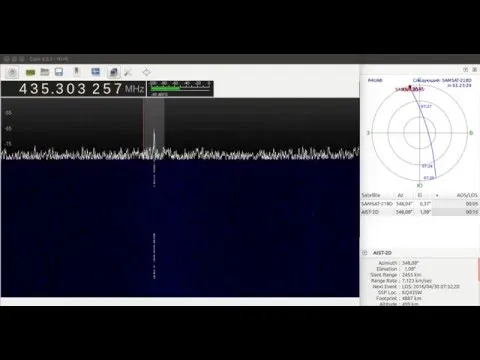
Task: Toggle the pressed remote control icon
Action: [114, 72]
